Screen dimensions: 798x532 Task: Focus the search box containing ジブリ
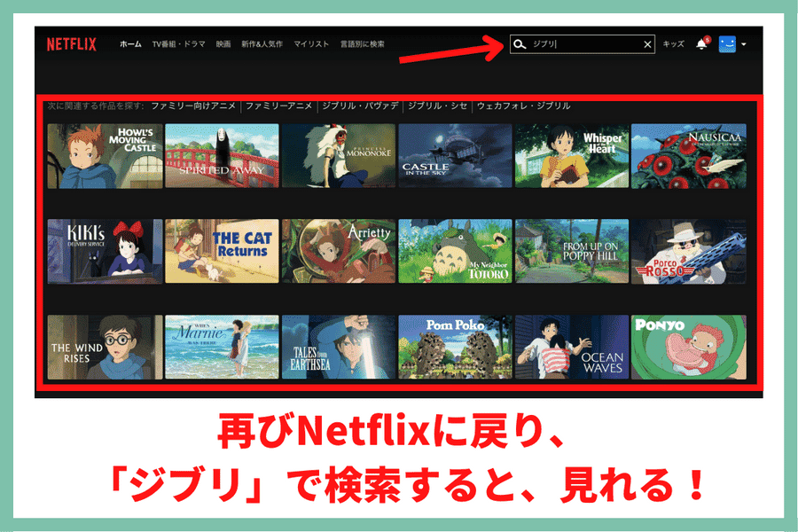(x=583, y=44)
